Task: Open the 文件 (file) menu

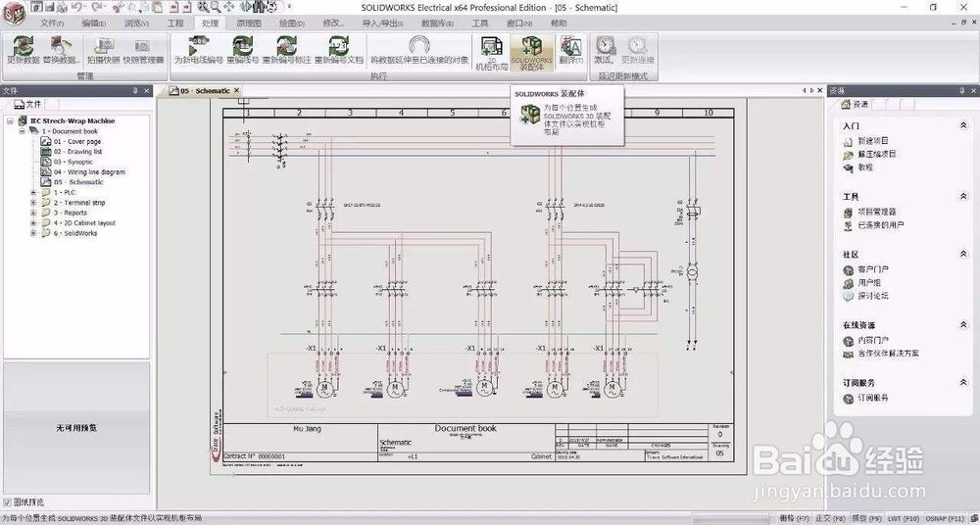Action: click(x=52, y=24)
